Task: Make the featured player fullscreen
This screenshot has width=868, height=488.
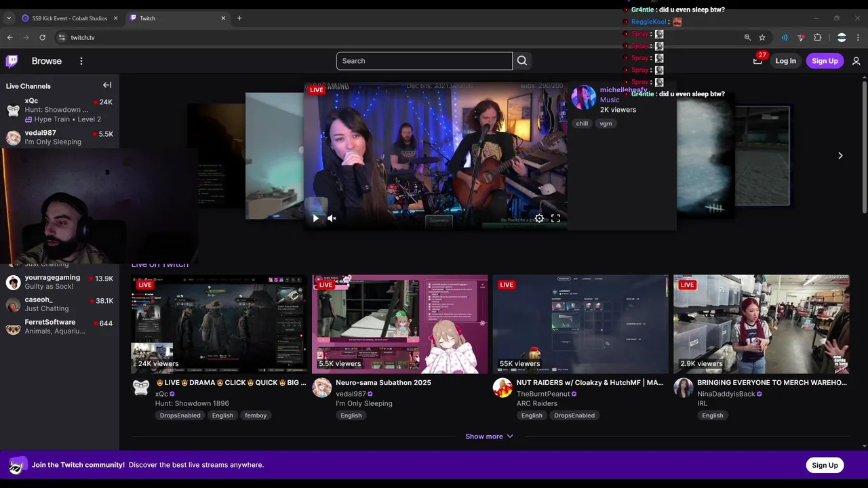Action: 555,218
